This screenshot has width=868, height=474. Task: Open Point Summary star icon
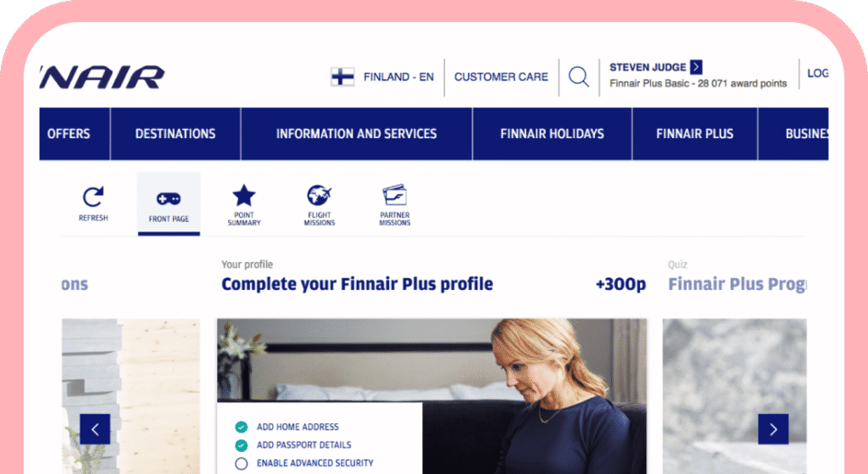tap(243, 196)
